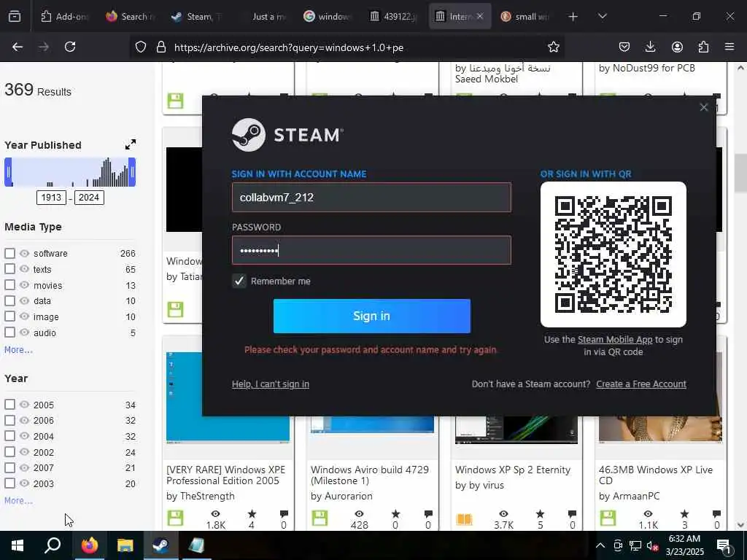Image resolution: width=747 pixels, height=560 pixels.
Task: Go back with the browser back arrow
Action: point(18,47)
